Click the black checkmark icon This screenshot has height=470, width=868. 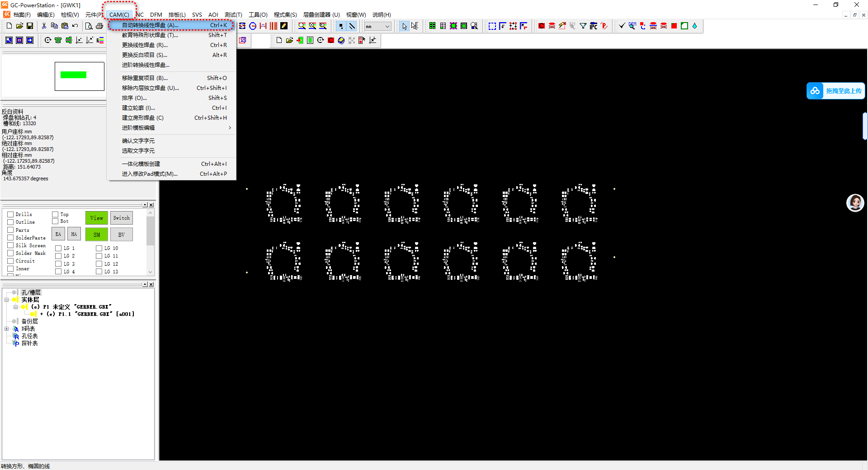click(622, 26)
